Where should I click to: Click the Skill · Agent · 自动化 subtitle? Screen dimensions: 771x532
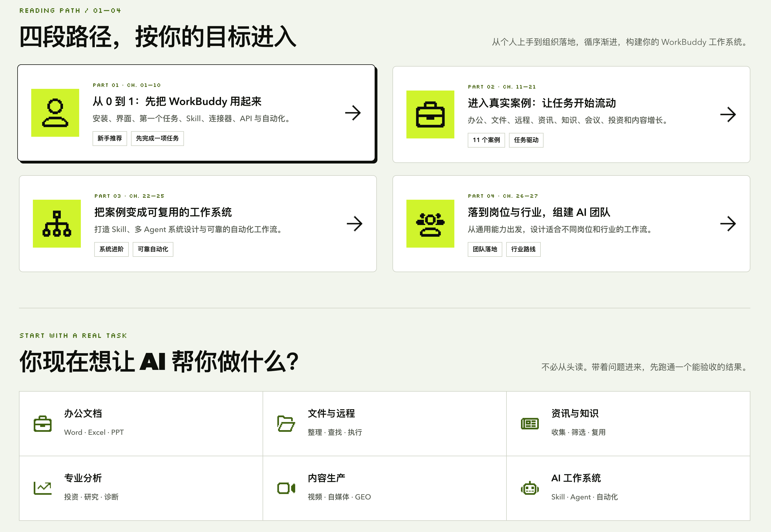coord(584,497)
